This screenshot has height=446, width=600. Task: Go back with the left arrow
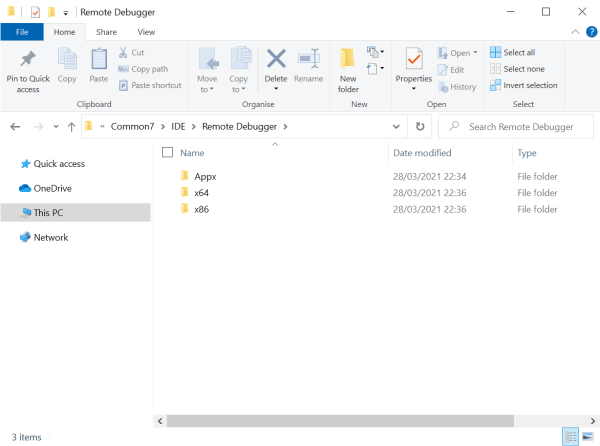15,127
